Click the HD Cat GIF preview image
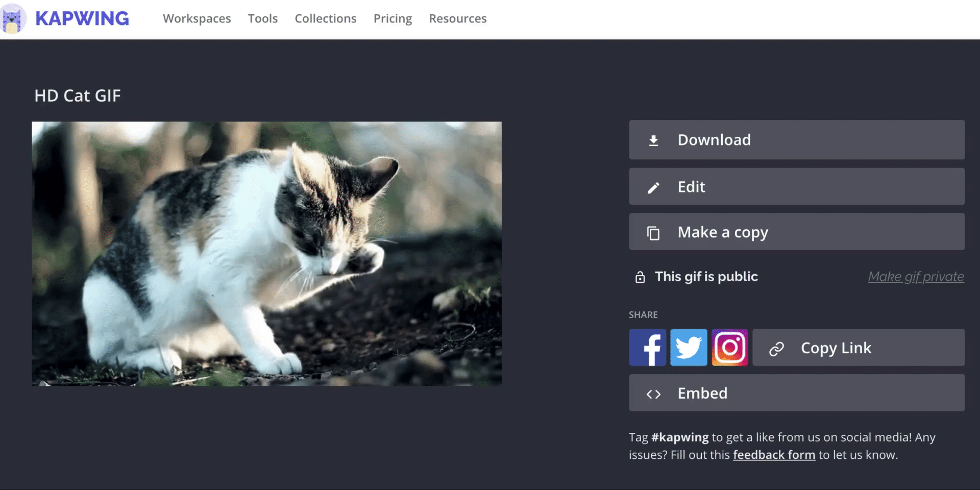The height and width of the screenshot is (490, 980). coord(266,254)
